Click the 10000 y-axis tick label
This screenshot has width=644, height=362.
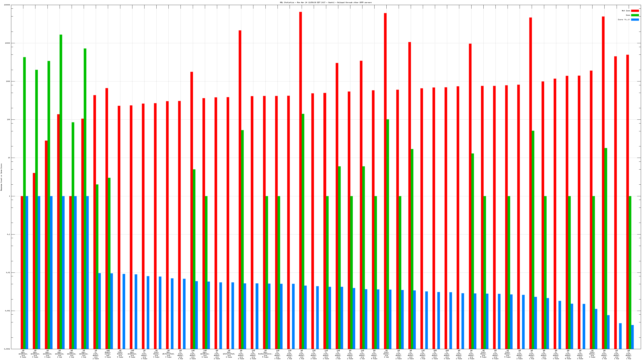8,43
